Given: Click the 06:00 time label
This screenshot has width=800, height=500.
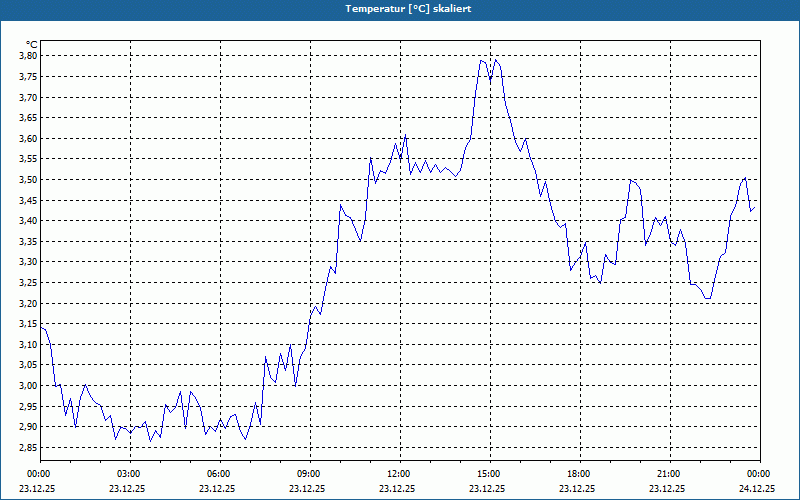Looking at the screenshot, I should click(x=218, y=474).
